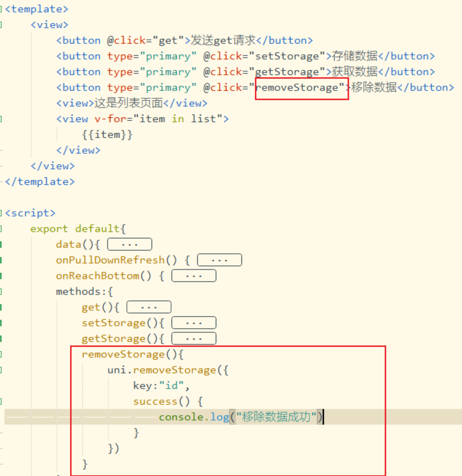Click the key:"id" line
The height and width of the screenshot is (476, 462).
click(162, 386)
